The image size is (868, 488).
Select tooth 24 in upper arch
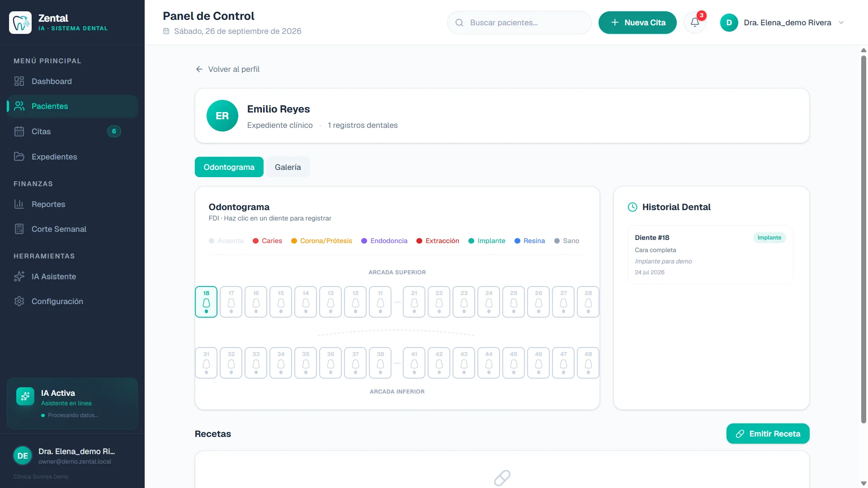tap(489, 302)
